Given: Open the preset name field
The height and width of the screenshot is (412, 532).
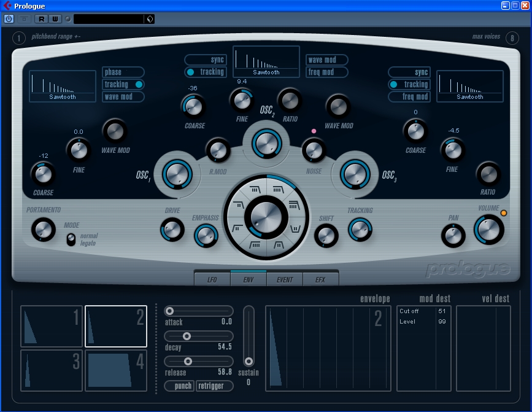Looking at the screenshot, I should pyautogui.click(x=109, y=19).
